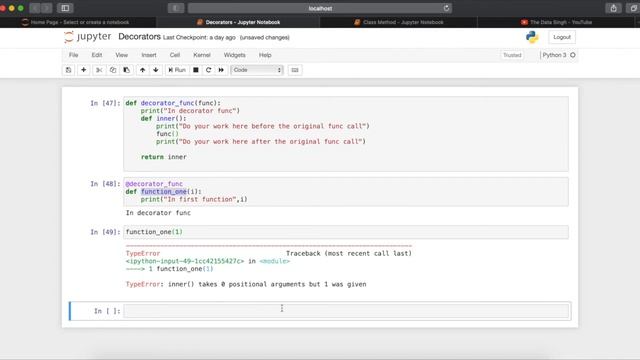
Task: Click the Python logo icon
Action: [532, 37]
